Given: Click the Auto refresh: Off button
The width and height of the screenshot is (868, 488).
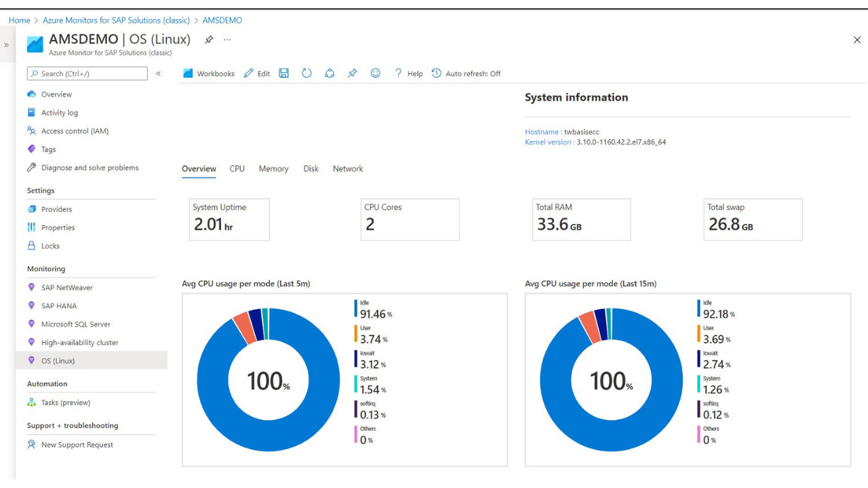Looking at the screenshot, I should (466, 73).
